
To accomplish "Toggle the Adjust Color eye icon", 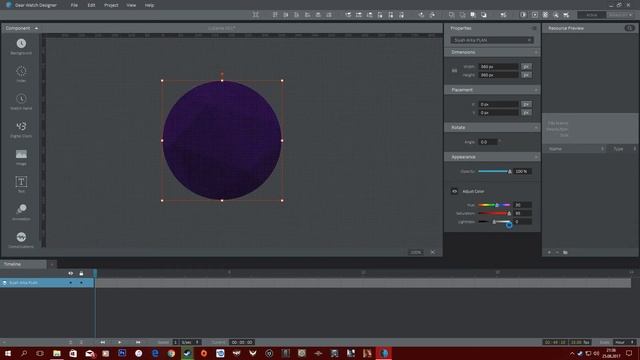I will coord(454,191).
